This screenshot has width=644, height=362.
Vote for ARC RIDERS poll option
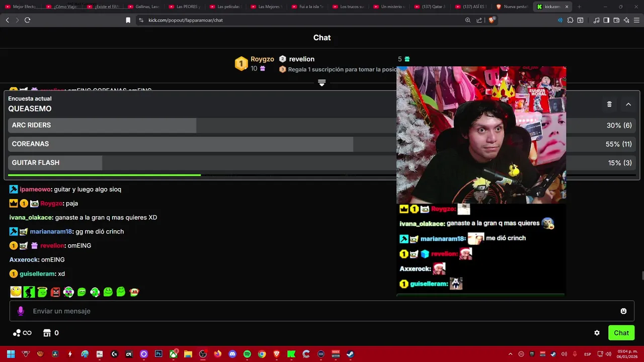[x=322, y=125]
